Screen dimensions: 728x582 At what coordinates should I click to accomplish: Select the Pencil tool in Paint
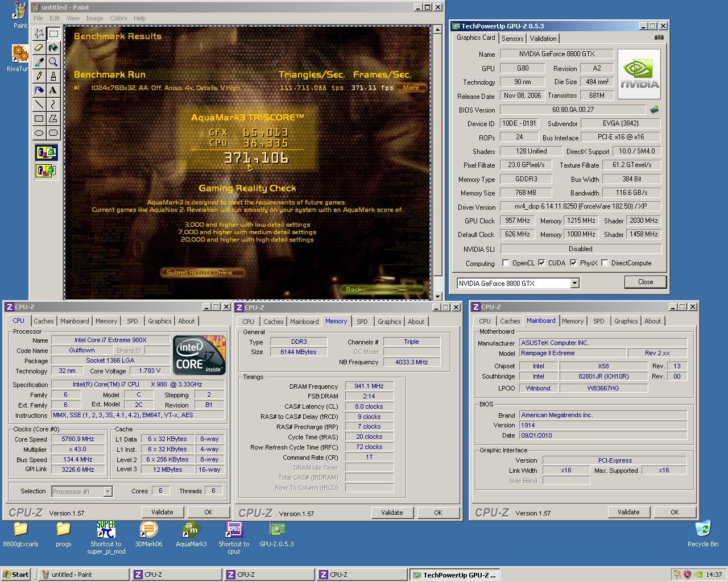(x=39, y=76)
